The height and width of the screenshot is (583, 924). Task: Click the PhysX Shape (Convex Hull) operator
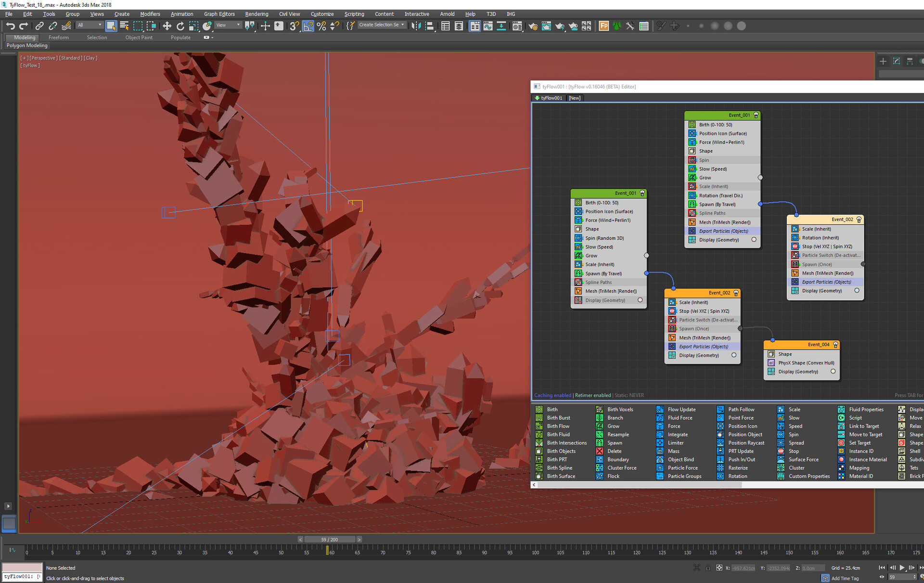tap(802, 363)
